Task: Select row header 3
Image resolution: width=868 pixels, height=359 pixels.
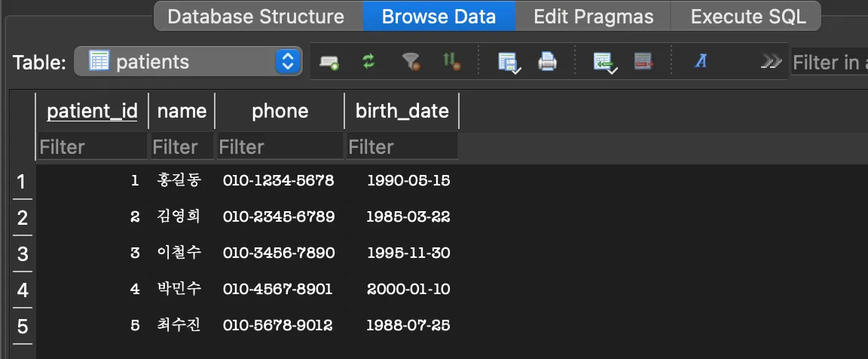Action: pyautogui.click(x=22, y=253)
